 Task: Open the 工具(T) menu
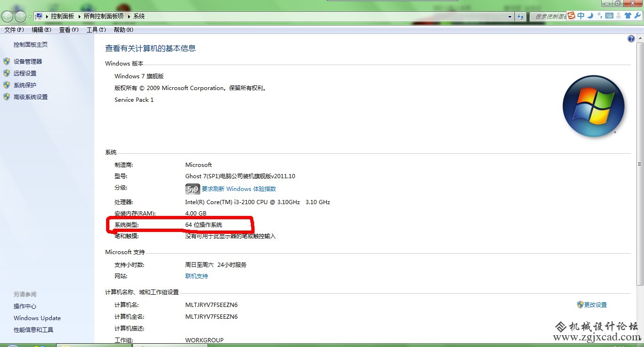point(96,30)
